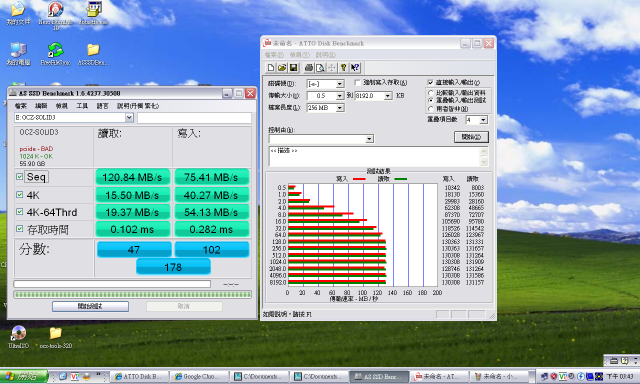Click the red shield icon in system tray

553,376
